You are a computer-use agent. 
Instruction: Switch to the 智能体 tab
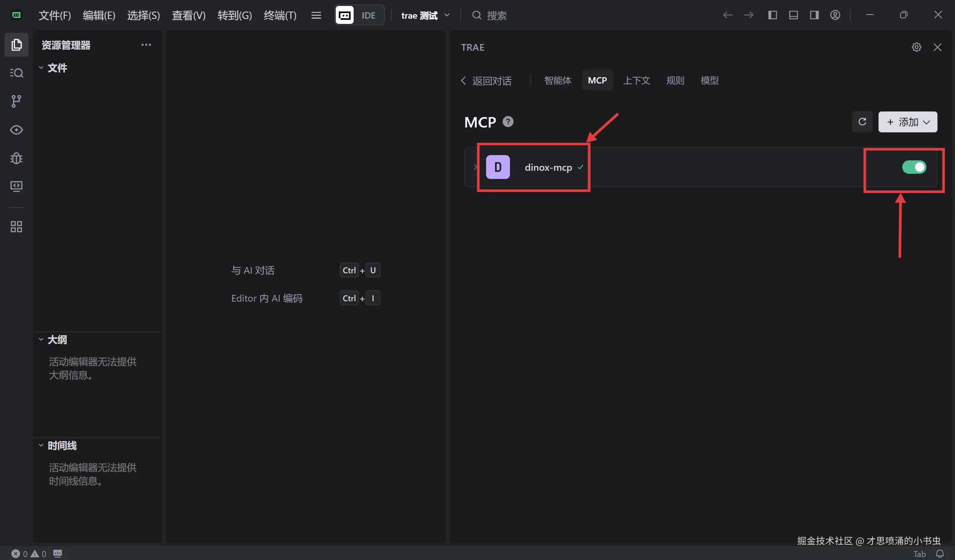point(557,80)
